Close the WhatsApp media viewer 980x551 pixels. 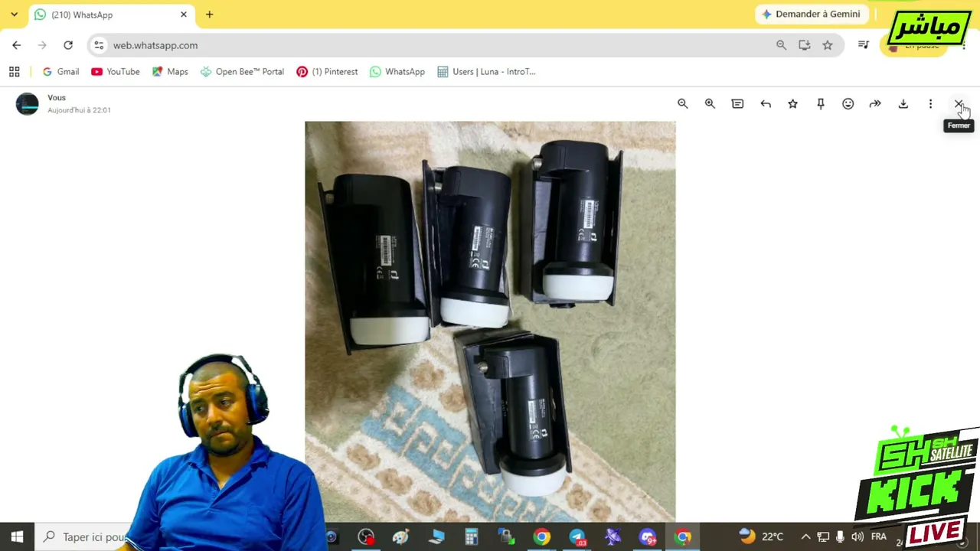(958, 104)
